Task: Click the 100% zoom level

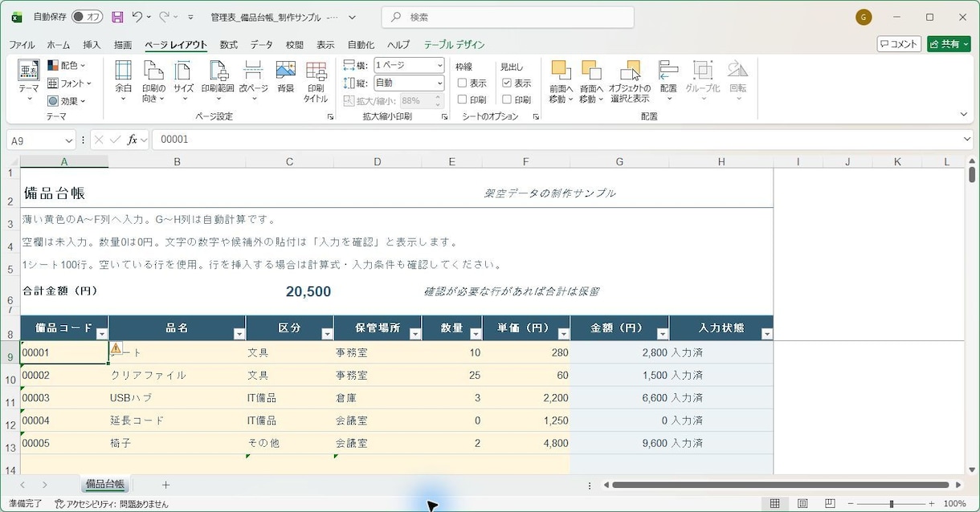Action: click(x=954, y=503)
